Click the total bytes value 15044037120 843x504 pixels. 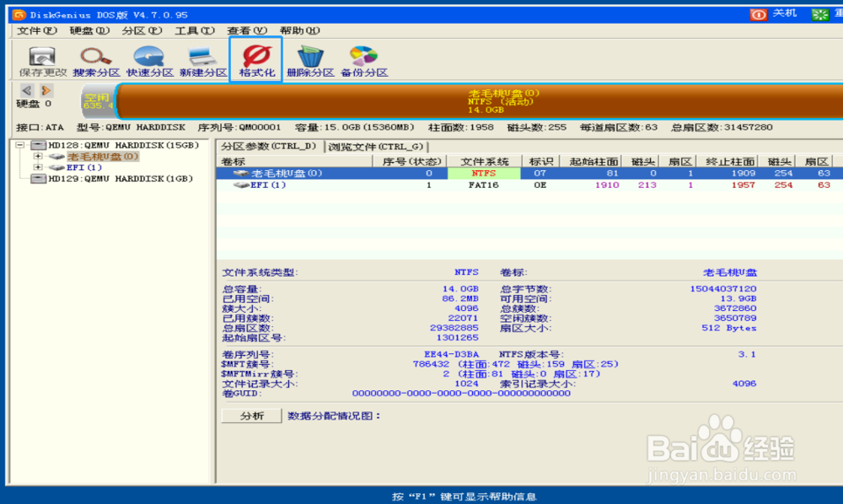tap(723, 289)
